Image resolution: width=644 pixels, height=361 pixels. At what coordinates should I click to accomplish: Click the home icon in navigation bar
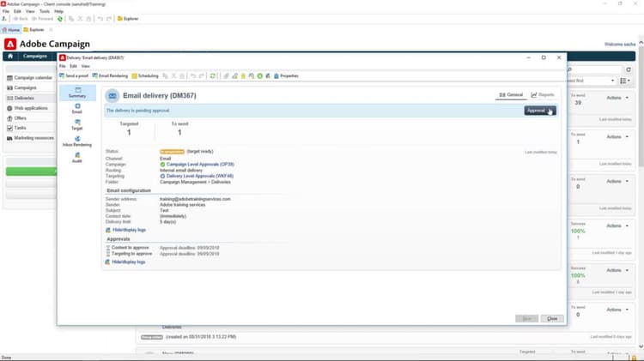click(x=10, y=57)
